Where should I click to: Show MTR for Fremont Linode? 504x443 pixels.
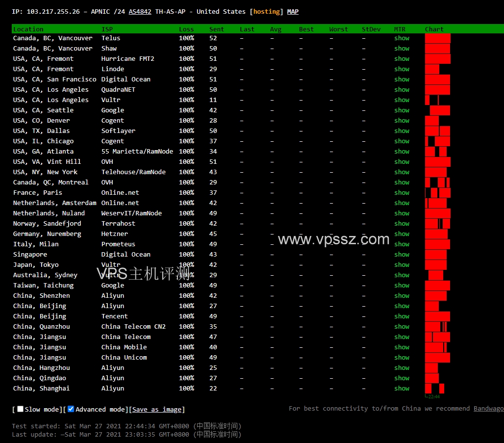(x=402, y=69)
